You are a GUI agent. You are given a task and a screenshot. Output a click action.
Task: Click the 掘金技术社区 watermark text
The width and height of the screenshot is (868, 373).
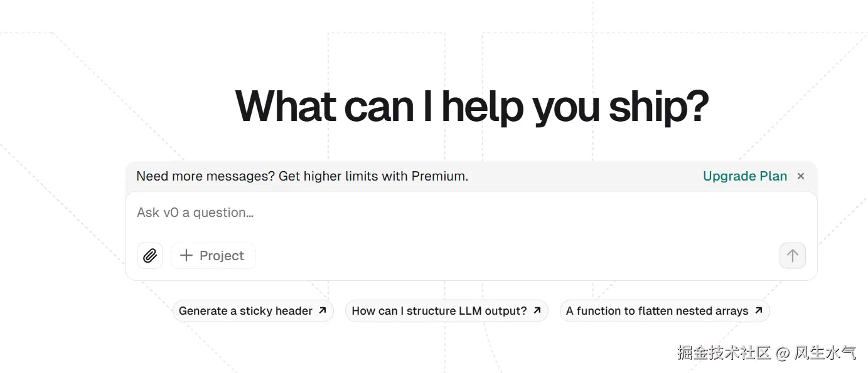(724, 353)
